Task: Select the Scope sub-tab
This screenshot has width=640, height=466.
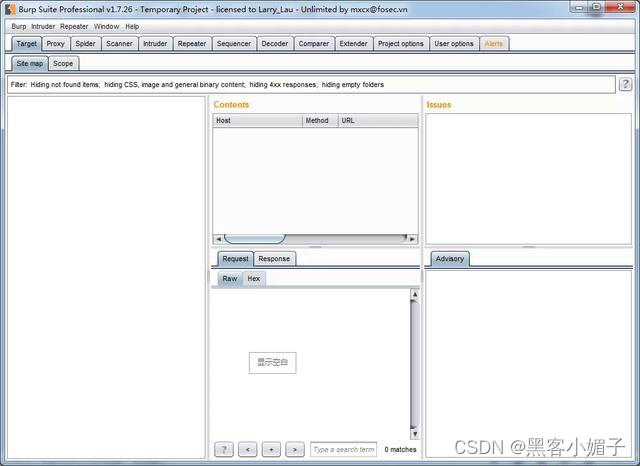Action: tap(63, 64)
